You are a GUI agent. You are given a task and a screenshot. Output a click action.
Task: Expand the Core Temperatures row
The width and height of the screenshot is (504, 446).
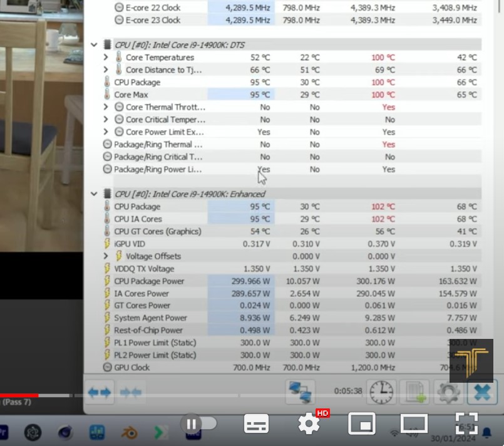click(105, 57)
